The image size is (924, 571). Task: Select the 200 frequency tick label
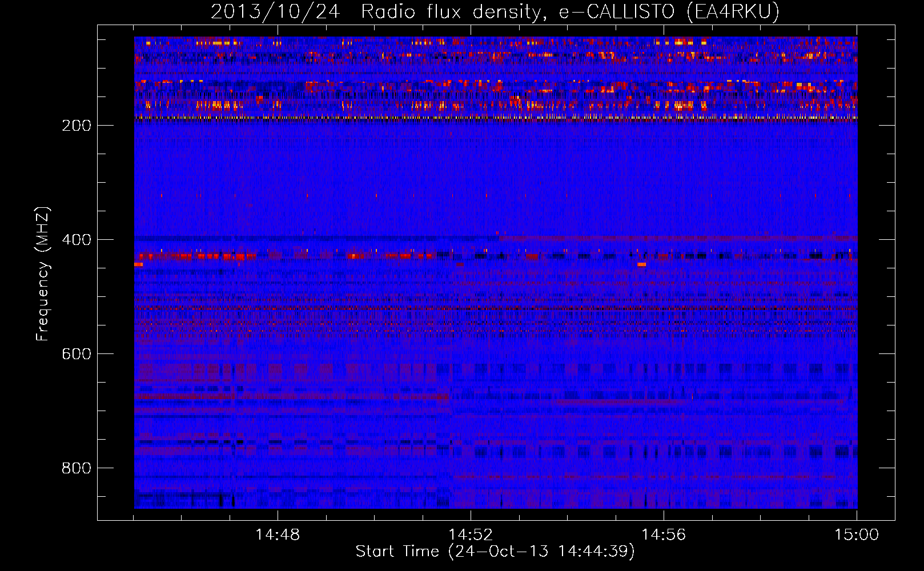(77, 126)
